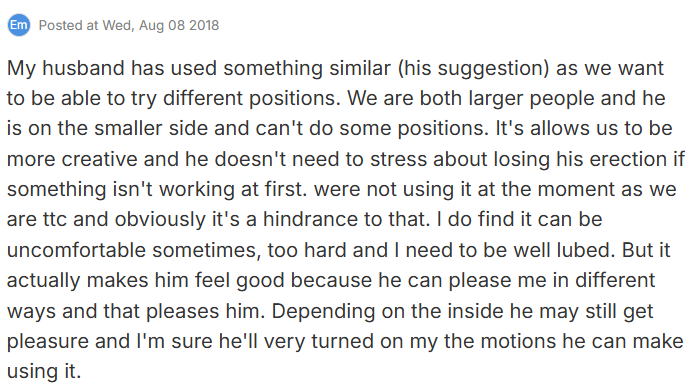Viewport: 700px width, 387px height.
Task: Click the final words "using it."
Action: coord(44,372)
